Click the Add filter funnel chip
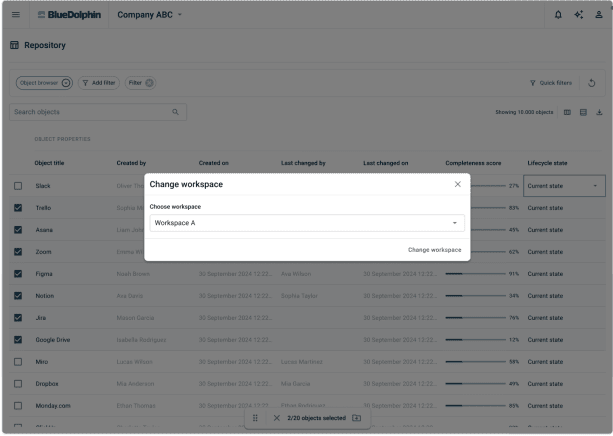Image resolution: width=613 pixels, height=436 pixels. click(99, 83)
